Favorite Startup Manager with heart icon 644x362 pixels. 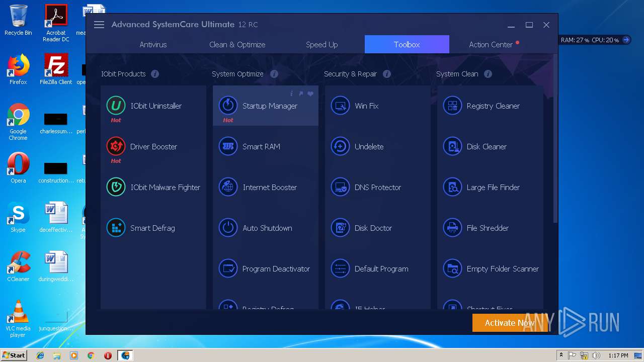click(310, 94)
